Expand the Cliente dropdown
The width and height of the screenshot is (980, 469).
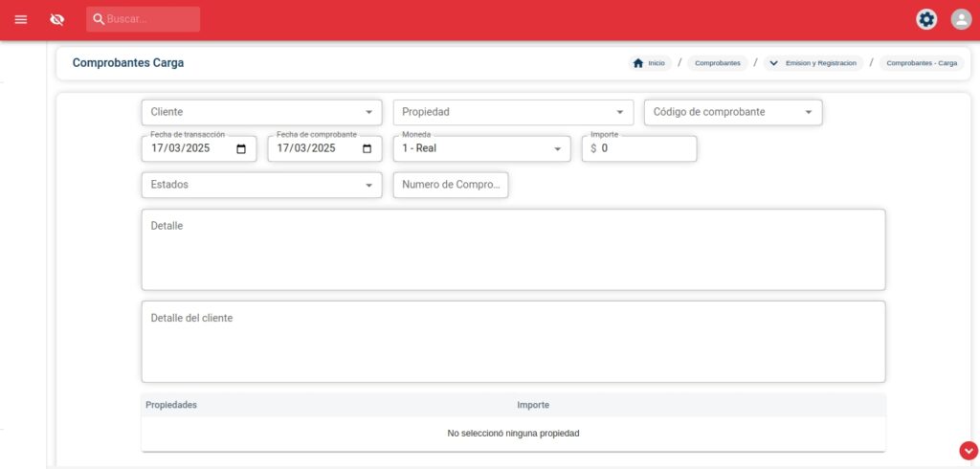(368, 112)
